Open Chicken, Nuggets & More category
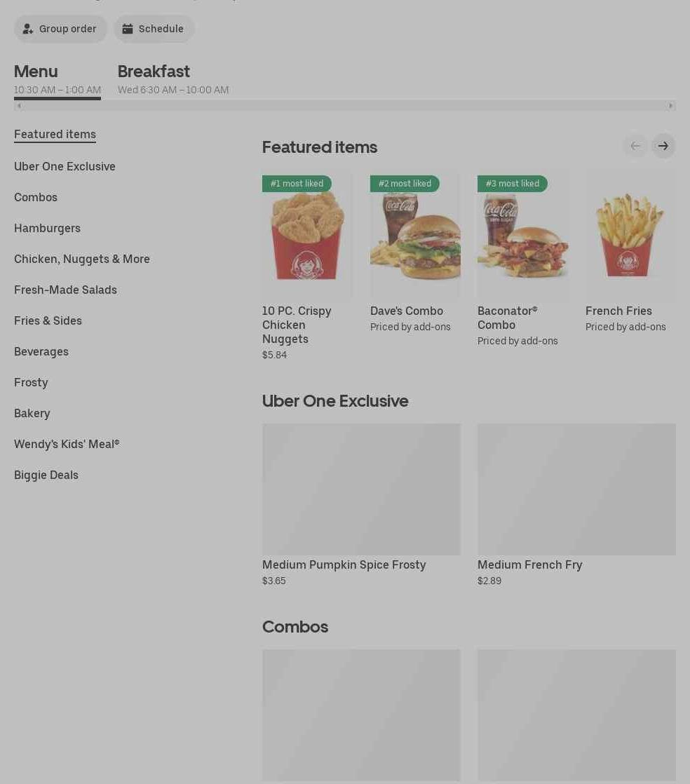 [x=82, y=259]
